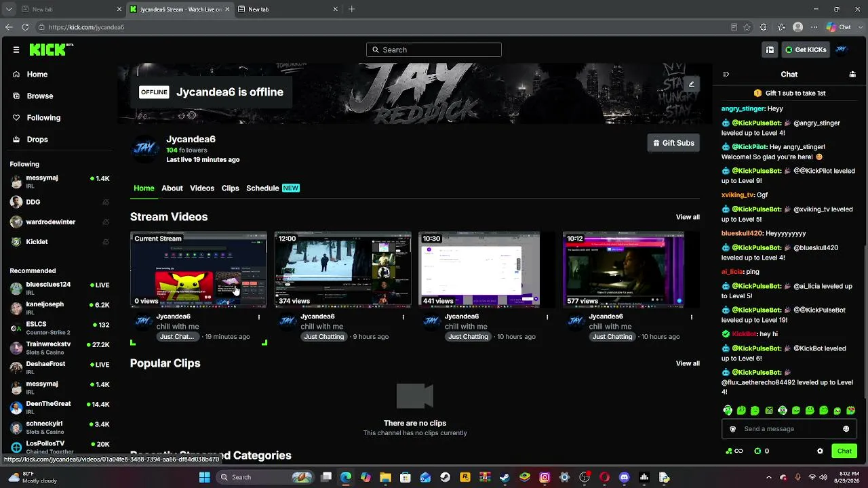Click the Kick logo
Viewport: 868px width, 488px height.
pyautogui.click(x=51, y=49)
